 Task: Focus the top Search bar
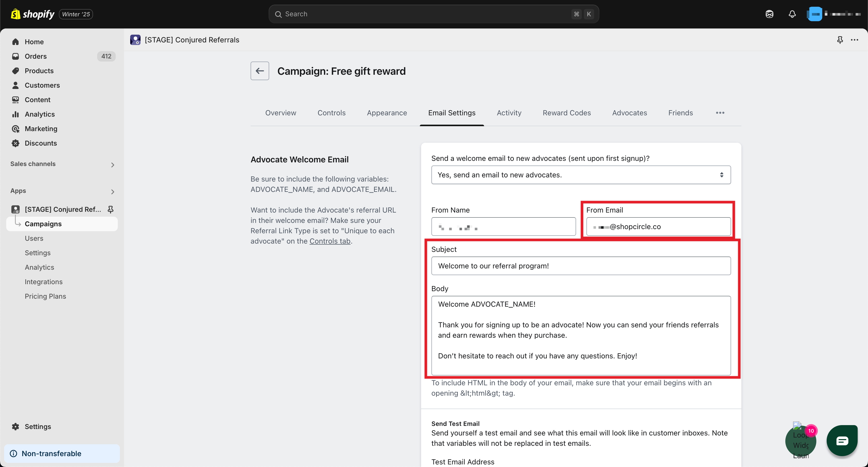pos(433,14)
